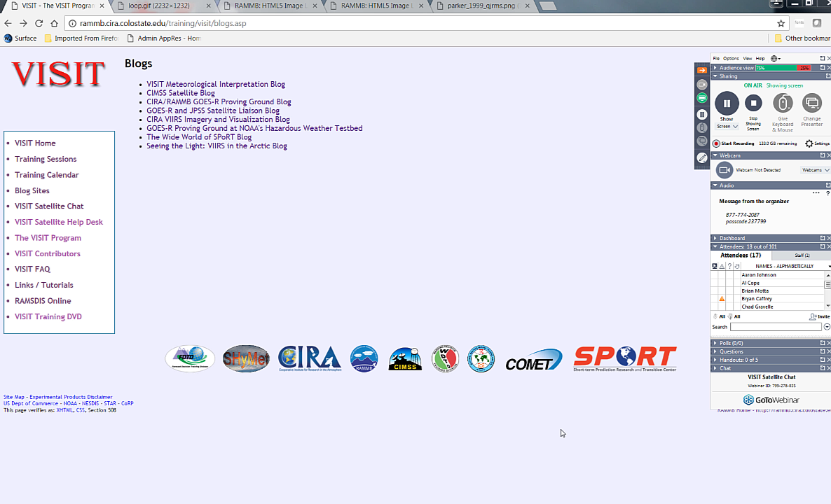
Task: Click the Give Keyboard & Mouse icon
Action: pyautogui.click(x=783, y=104)
